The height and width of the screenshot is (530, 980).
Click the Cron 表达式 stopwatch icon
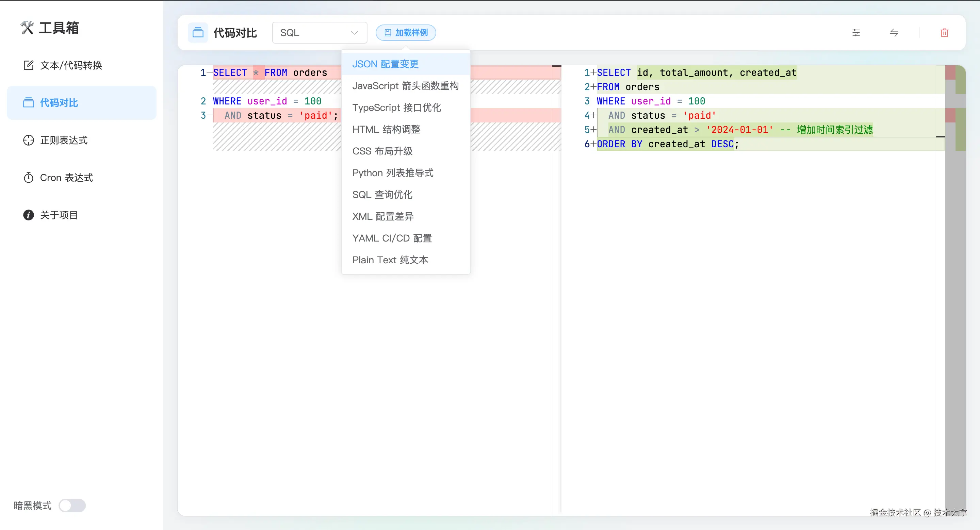tap(29, 178)
